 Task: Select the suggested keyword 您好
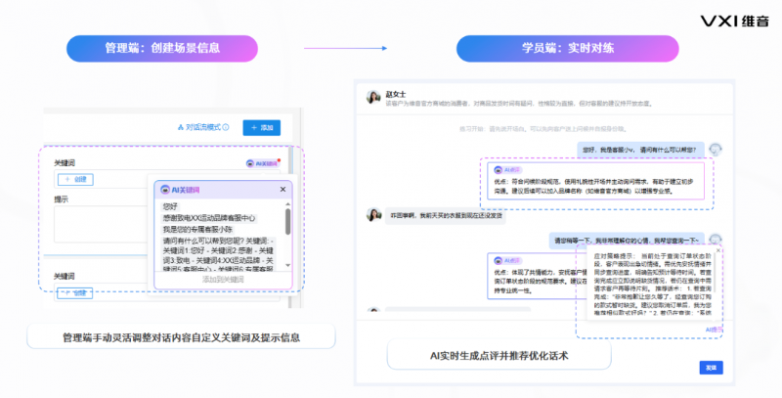point(171,206)
